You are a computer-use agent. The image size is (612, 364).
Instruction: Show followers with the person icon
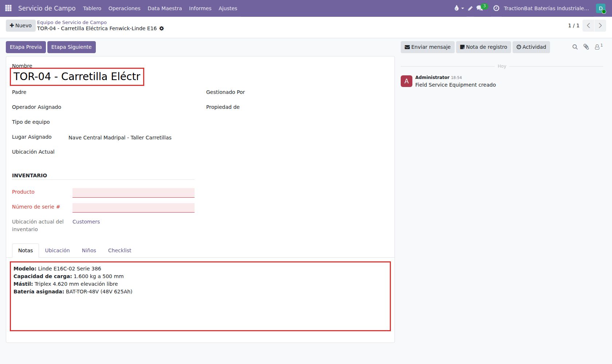[599, 47]
